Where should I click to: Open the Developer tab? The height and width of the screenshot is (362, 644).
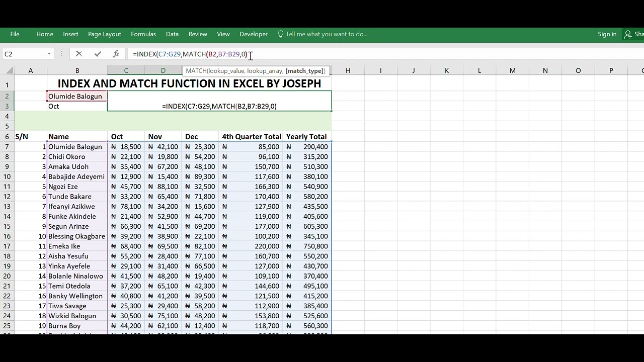(x=254, y=34)
